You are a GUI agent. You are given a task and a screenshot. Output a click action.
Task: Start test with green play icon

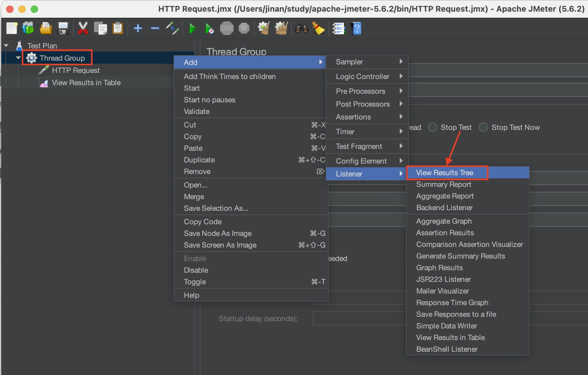click(193, 28)
